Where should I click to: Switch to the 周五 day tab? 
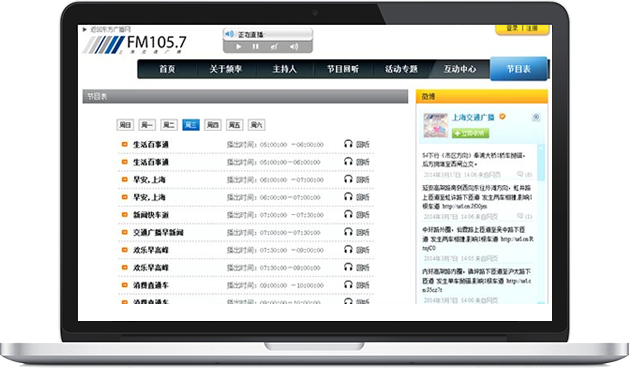tap(235, 125)
